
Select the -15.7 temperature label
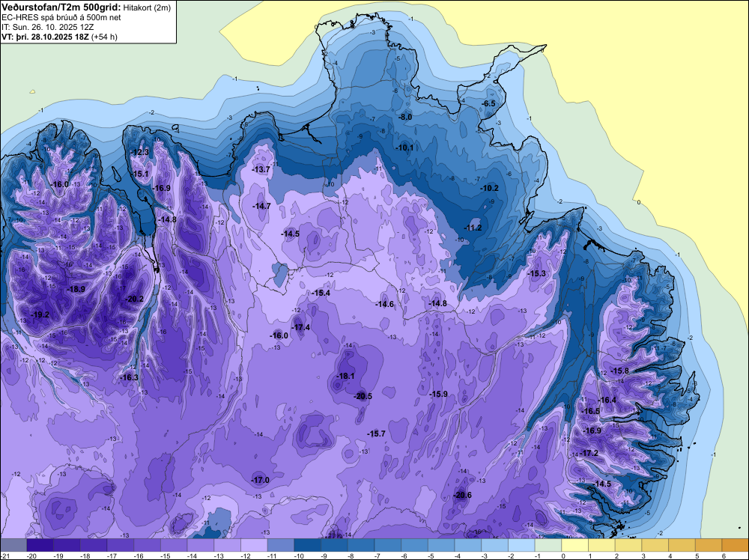pos(376,433)
